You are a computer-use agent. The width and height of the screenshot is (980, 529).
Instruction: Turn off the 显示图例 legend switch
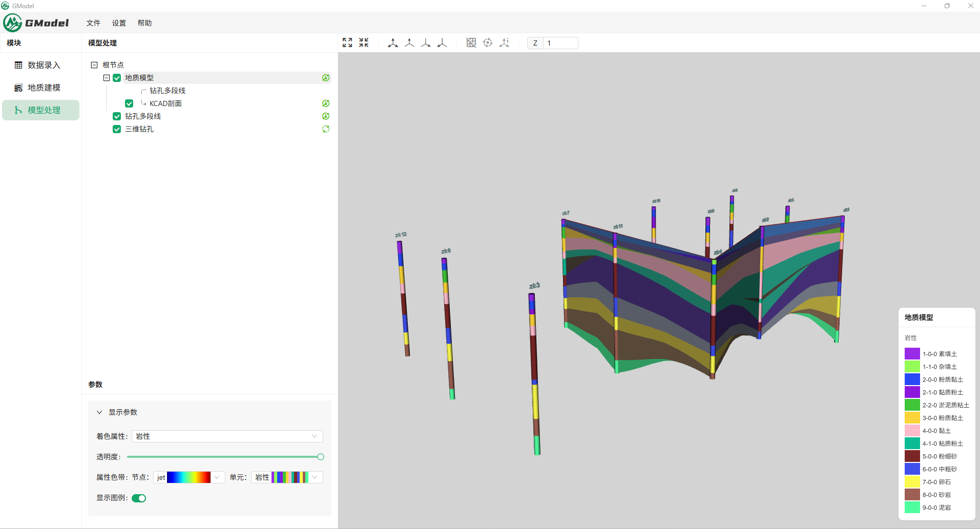pos(139,498)
